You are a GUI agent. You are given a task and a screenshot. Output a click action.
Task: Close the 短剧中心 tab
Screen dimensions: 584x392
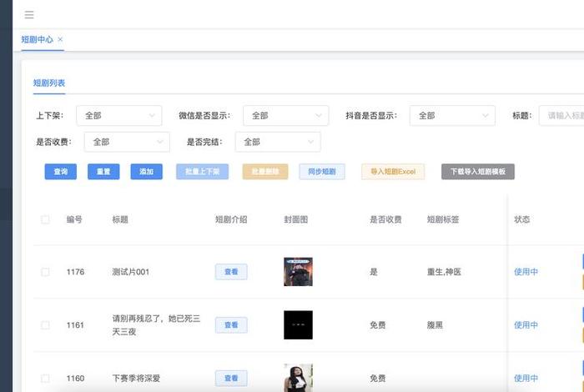tap(60, 39)
